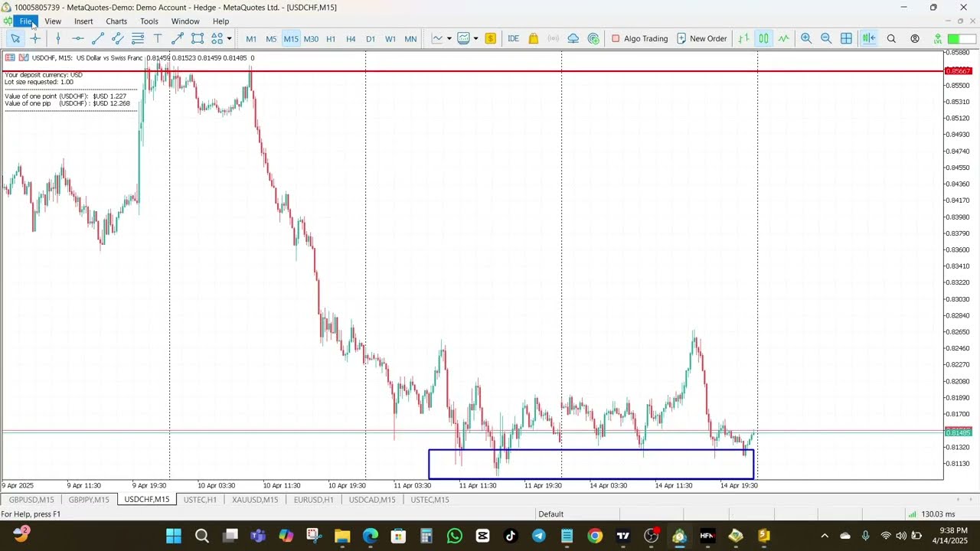
Task: Open the Insert menu
Action: coord(83,21)
